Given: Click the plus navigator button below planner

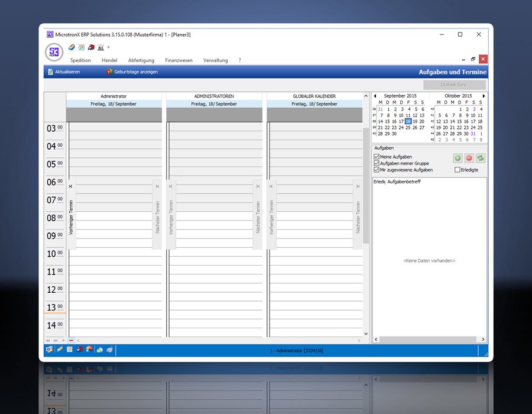Looking at the screenshot, I should [x=63, y=340].
